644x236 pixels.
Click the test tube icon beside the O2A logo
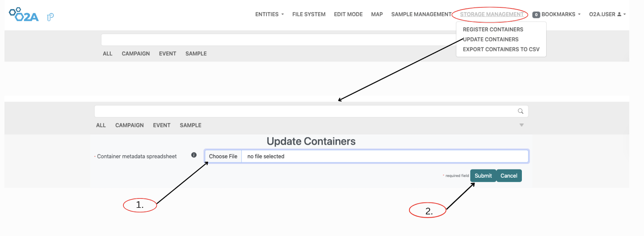point(50,16)
